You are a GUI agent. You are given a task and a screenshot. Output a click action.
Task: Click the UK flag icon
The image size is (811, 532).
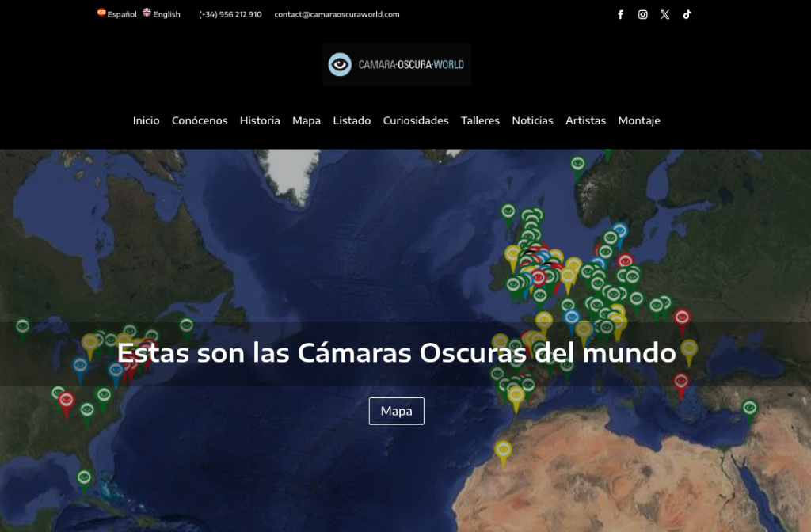point(147,13)
